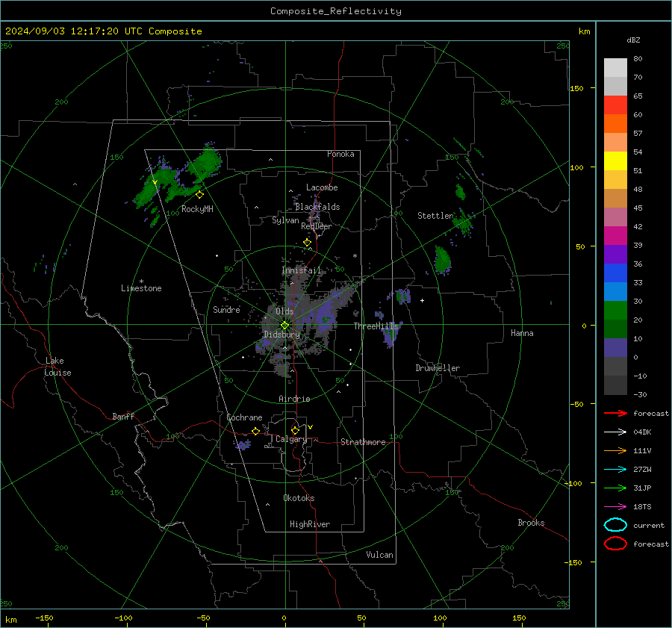Pick the red 60-65 dBZ swatch
This screenshot has height=628, width=672.
(x=615, y=105)
